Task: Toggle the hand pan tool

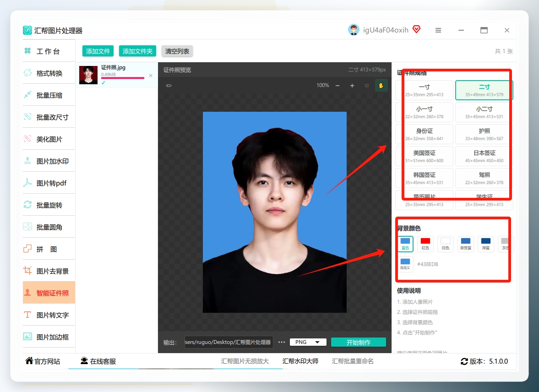Action: 381,86
